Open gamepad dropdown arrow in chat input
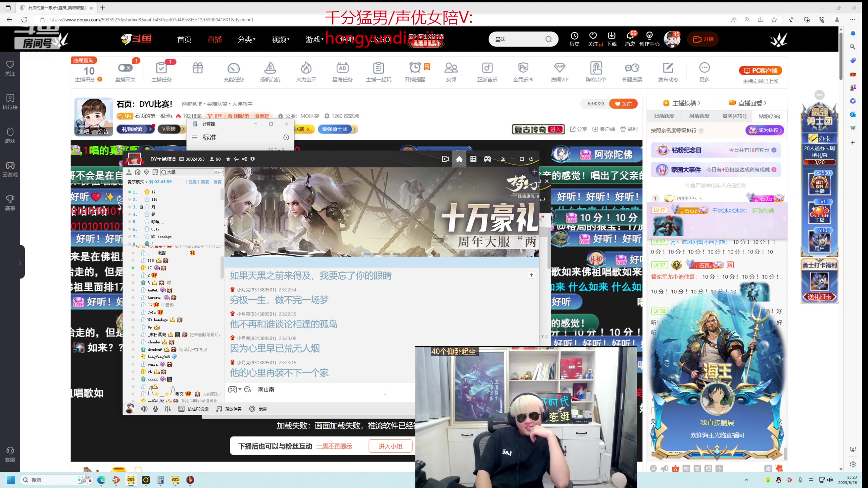 (240, 389)
